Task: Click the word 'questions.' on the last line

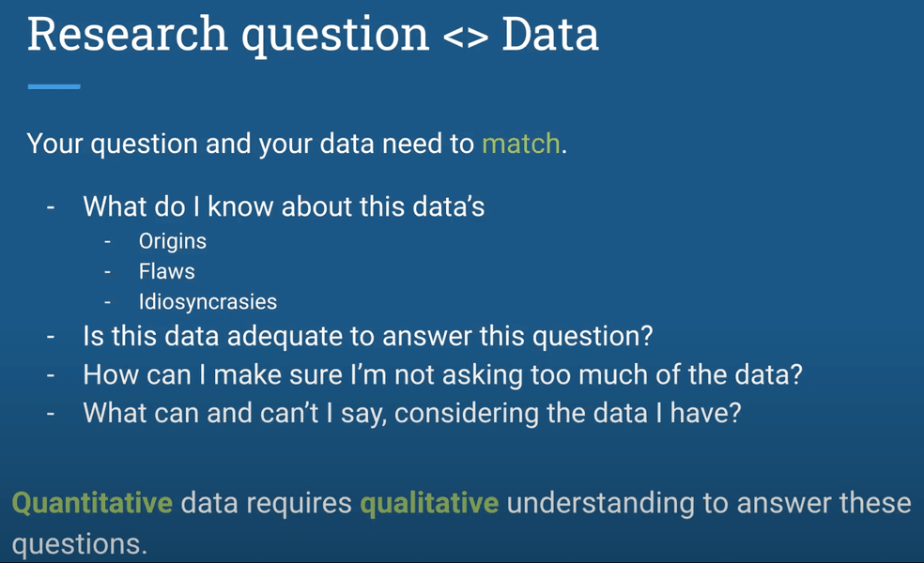Action: point(79,544)
